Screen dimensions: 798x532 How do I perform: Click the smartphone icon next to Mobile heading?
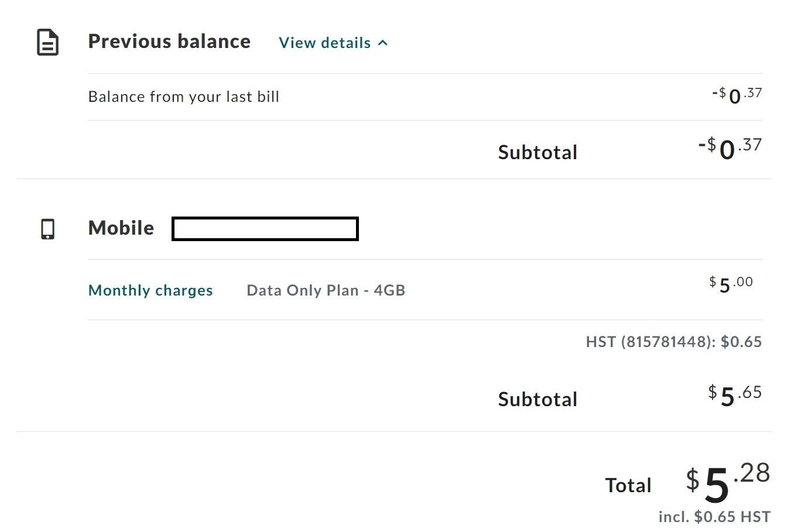47,229
